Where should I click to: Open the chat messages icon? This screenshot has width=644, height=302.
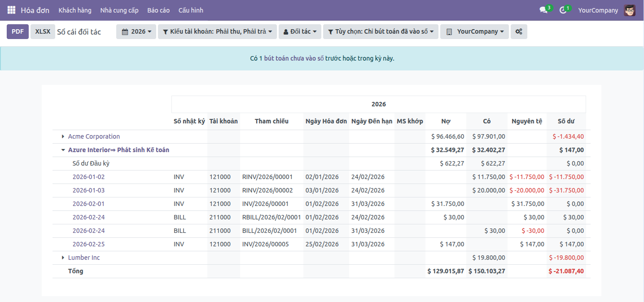[543, 10]
